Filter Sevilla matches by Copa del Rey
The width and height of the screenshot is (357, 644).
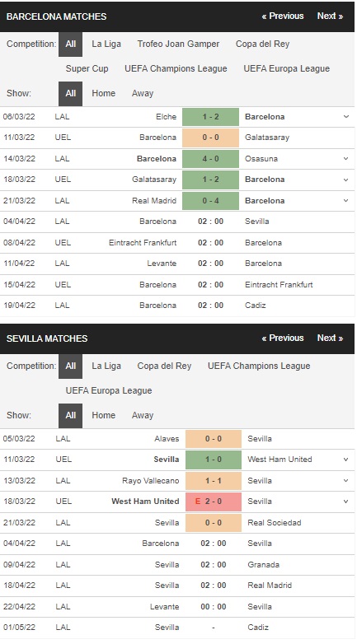tap(164, 366)
